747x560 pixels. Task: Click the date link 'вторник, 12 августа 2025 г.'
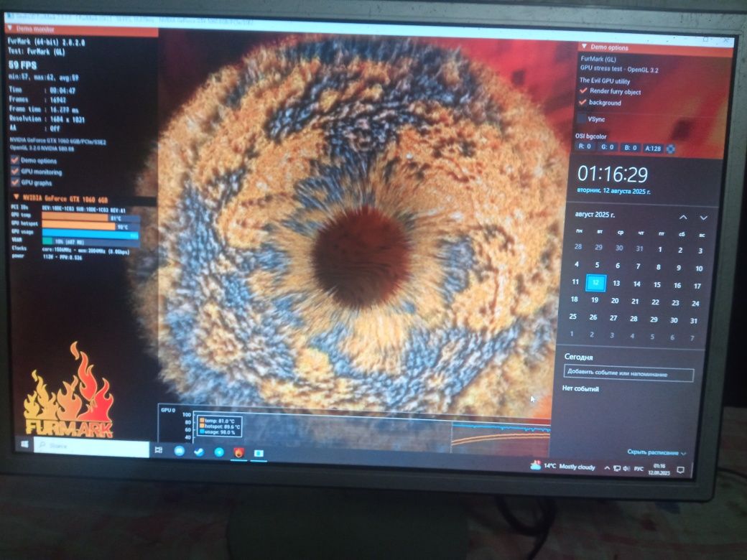pos(613,191)
